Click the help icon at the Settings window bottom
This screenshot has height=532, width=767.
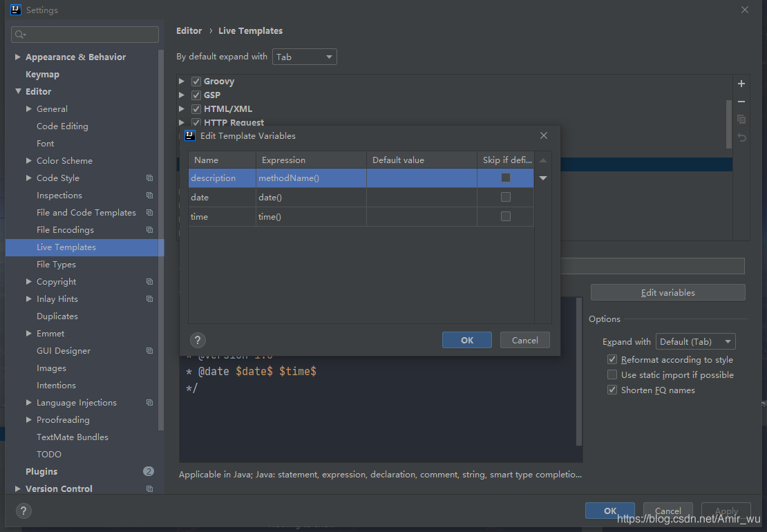coord(23,511)
